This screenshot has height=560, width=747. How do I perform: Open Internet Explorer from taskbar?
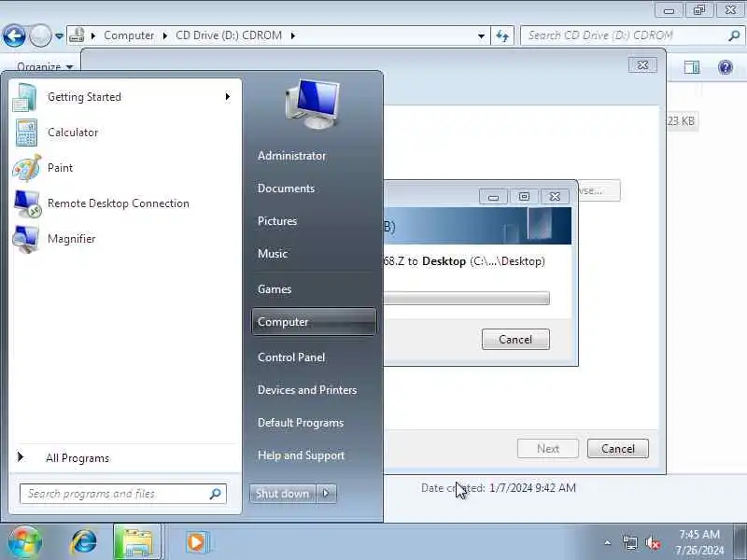[x=84, y=542]
